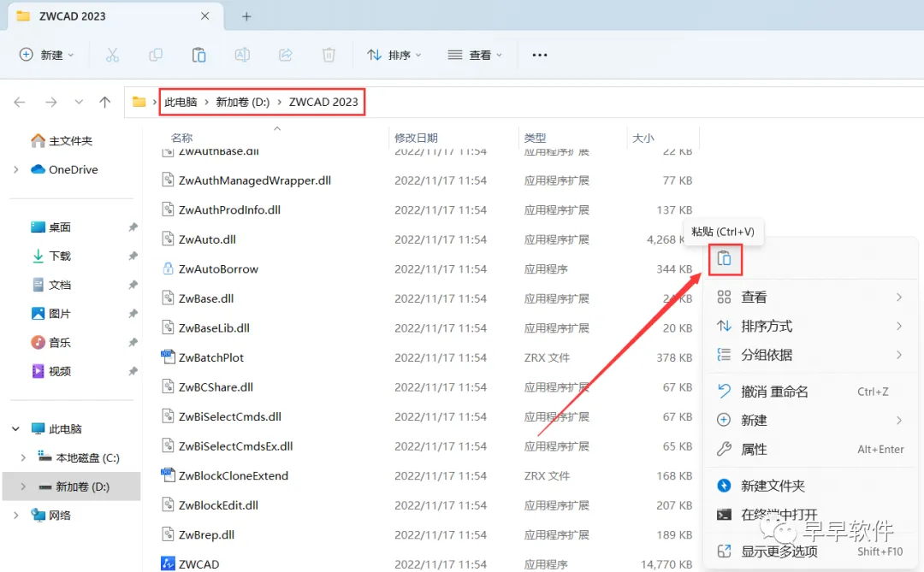
Task: Expand OneDrive in navigation pane
Action: [x=16, y=169]
